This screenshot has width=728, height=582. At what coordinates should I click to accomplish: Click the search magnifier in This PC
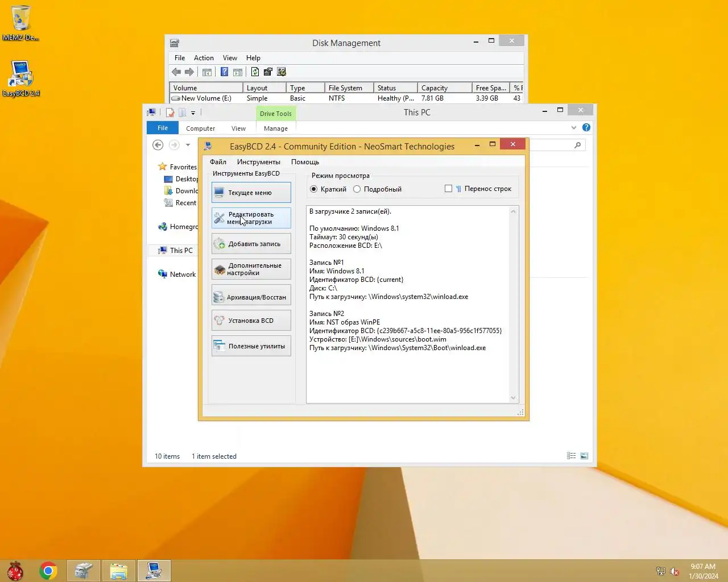578,145
